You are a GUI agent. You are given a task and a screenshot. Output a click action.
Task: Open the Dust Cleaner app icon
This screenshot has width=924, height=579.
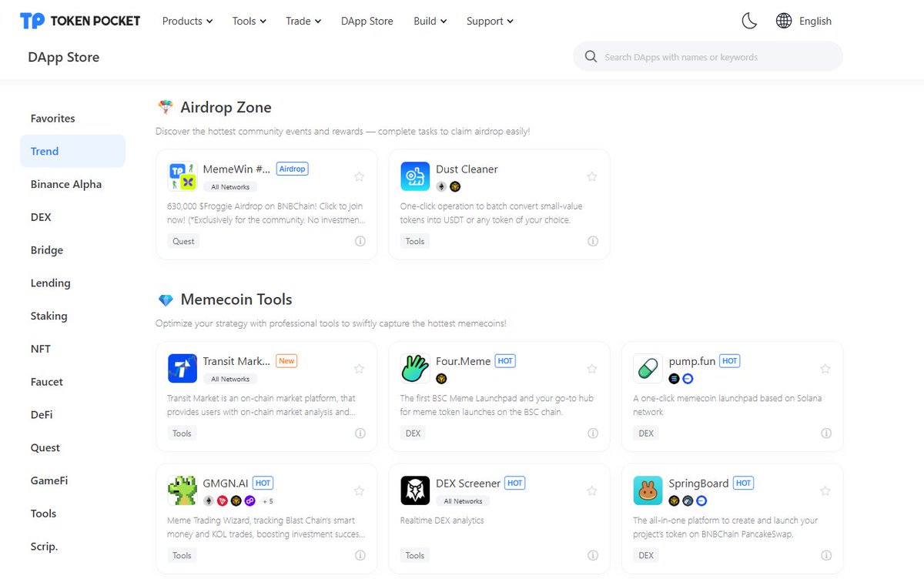click(415, 176)
